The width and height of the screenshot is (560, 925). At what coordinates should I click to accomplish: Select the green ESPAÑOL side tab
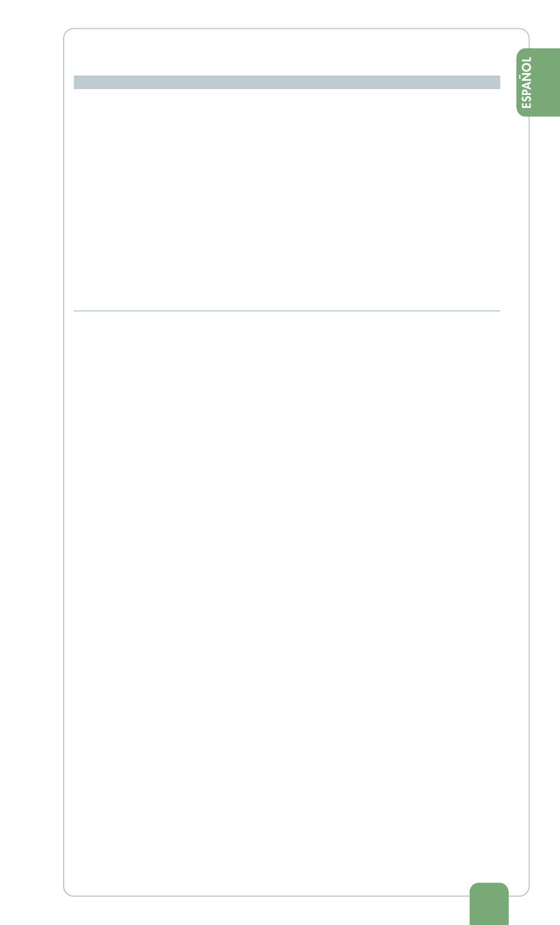[x=538, y=83]
